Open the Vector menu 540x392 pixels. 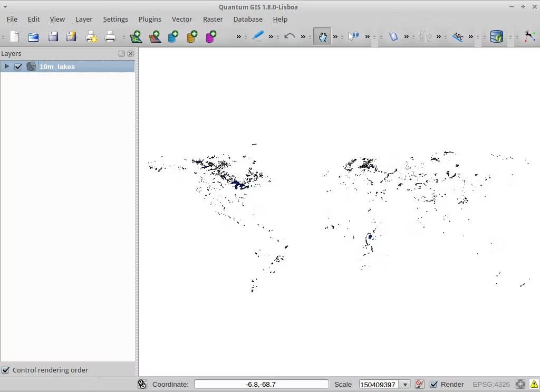click(x=182, y=19)
